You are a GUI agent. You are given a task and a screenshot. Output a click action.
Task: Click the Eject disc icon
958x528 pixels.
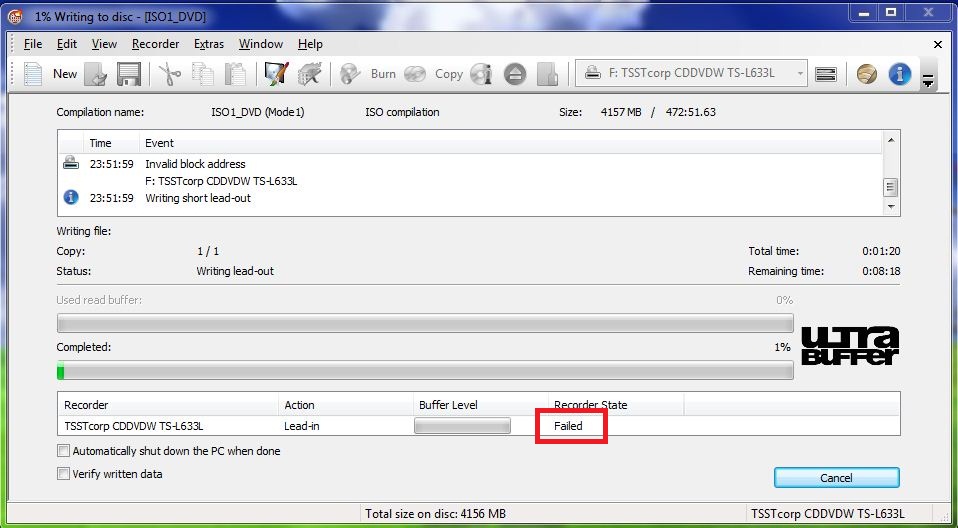coord(514,74)
